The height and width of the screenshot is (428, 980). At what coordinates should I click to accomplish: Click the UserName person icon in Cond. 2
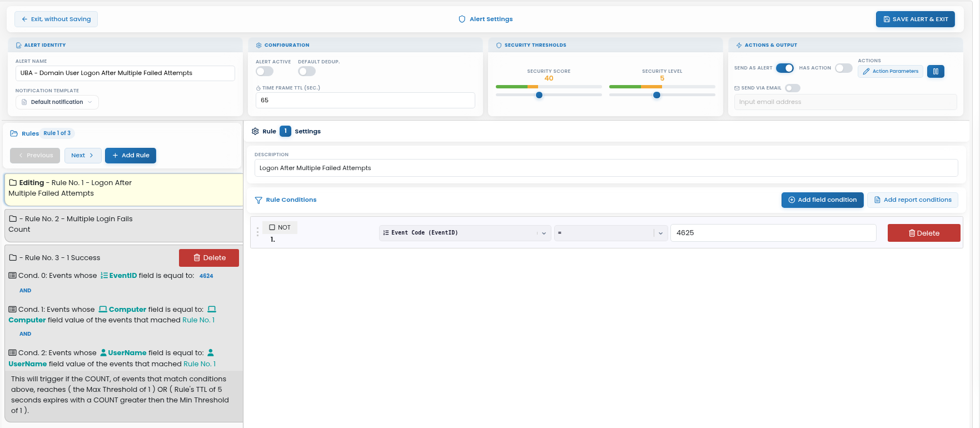click(x=103, y=353)
